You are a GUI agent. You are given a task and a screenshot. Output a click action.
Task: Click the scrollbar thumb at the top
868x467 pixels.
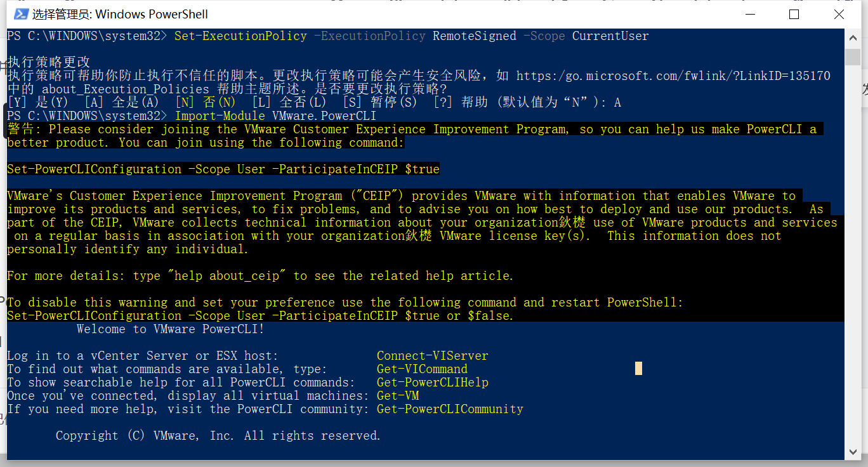coord(853,57)
